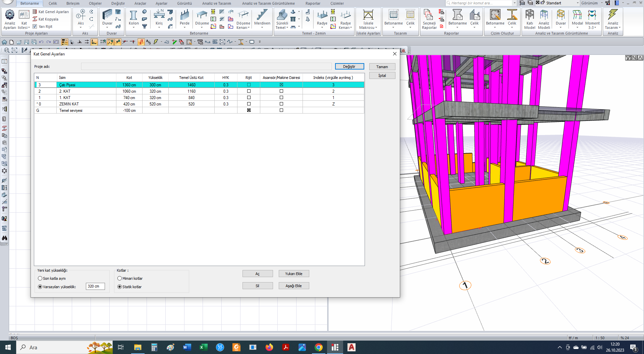Click Kat Kopyala ribbon item
Screen dimensions: 644x354
point(45,19)
